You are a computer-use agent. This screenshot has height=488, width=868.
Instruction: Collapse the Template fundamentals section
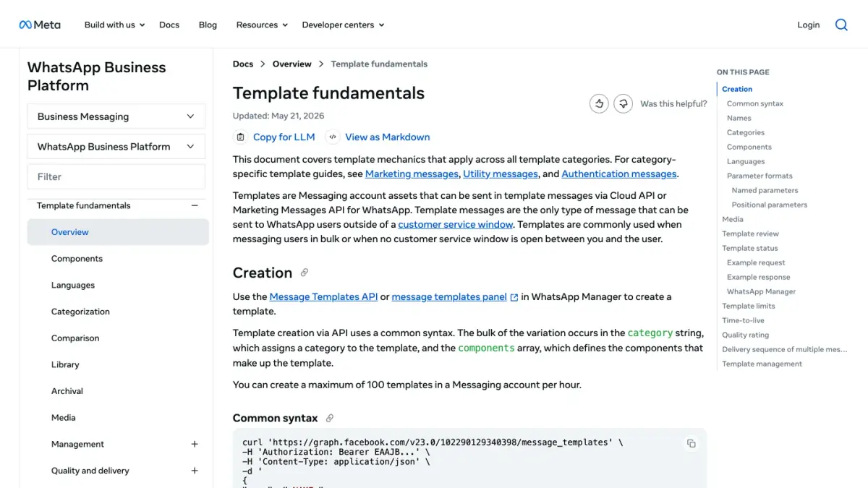coord(195,205)
